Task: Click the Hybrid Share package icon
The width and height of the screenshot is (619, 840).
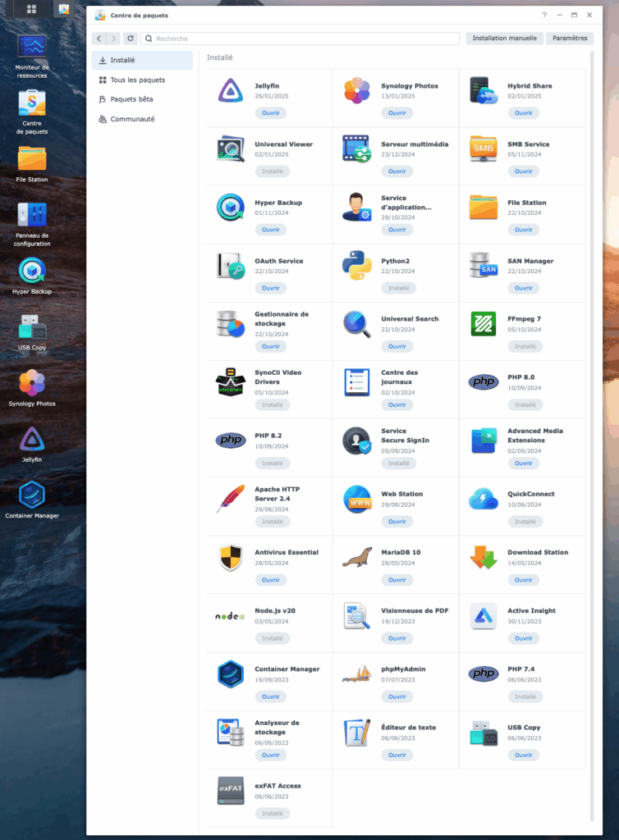Action: (484, 90)
